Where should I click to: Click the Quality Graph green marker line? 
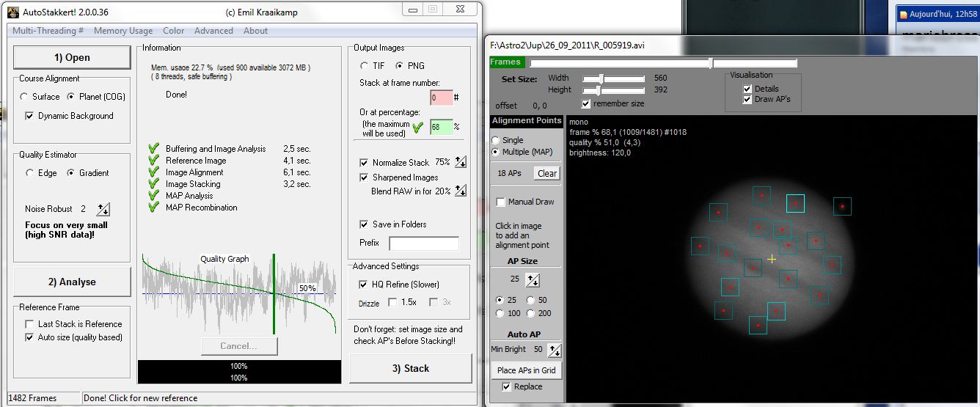click(274, 296)
